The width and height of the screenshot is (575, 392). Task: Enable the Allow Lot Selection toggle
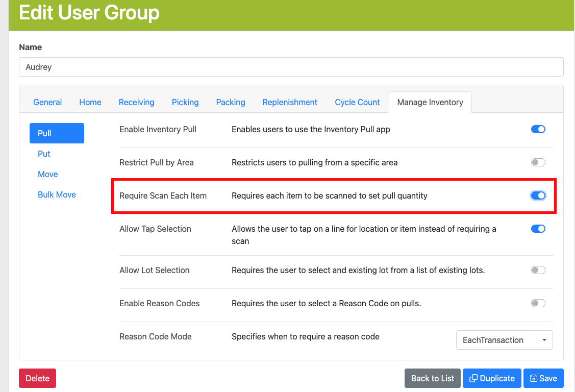[x=538, y=270]
